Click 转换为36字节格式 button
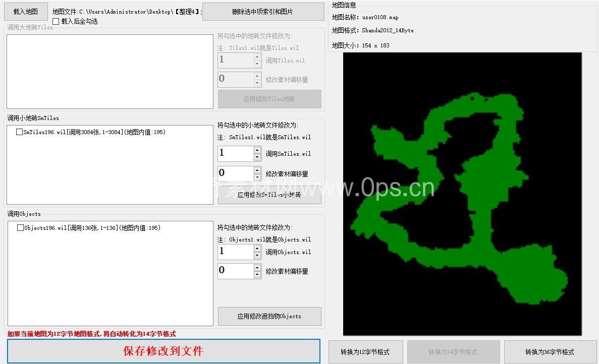 click(550, 352)
